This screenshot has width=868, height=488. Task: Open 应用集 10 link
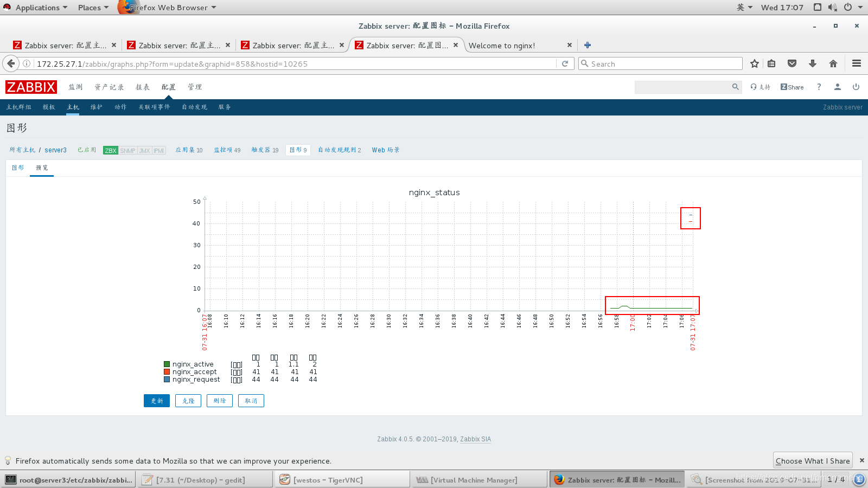pyautogui.click(x=189, y=150)
